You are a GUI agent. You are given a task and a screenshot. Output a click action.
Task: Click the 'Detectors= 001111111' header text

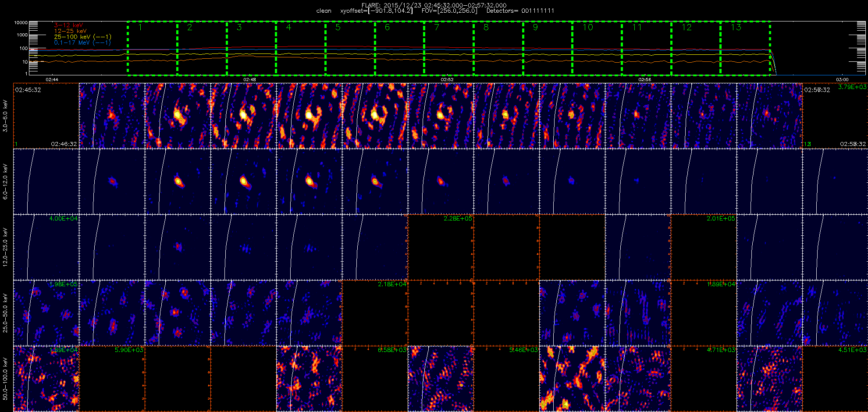[x=520, y=11]
